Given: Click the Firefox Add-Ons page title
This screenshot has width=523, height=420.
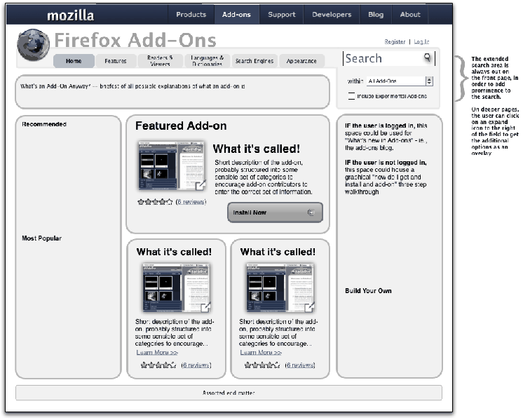Looking at the screenshot, I should (135, 41).
